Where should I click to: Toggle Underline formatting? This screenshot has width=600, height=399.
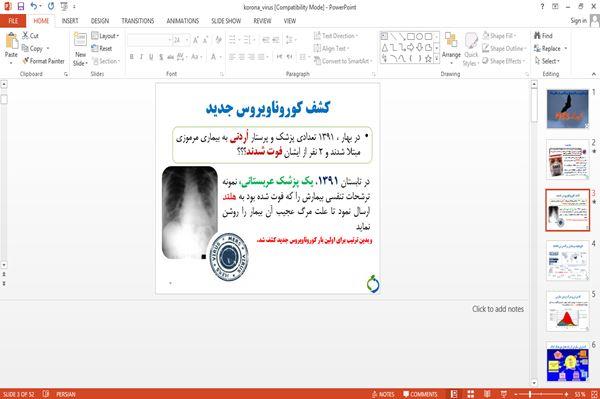click(x=151, y=57)
